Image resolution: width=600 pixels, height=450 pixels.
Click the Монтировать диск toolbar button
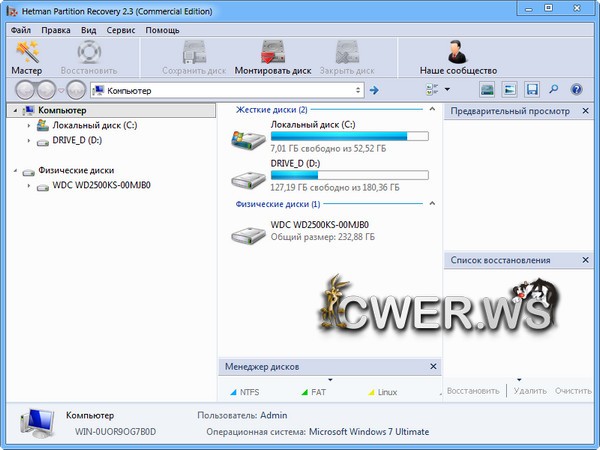point(273,57)
